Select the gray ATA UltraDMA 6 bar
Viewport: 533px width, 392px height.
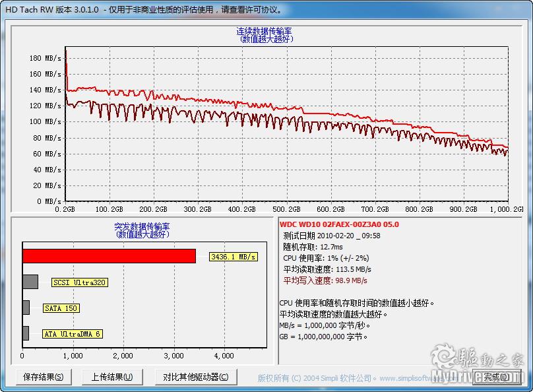[x=26, y=333]
